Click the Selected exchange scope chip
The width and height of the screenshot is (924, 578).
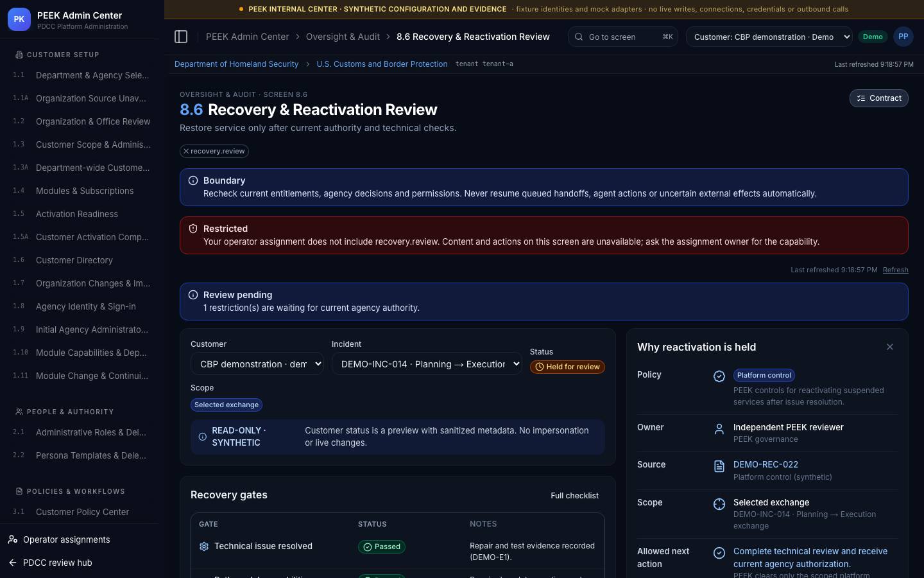(227, 405)
